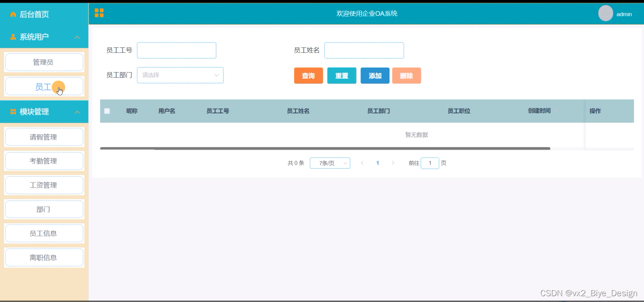This screenshot has height=302, width=644.
Task: Open 后台首页 in the sidebar
Action: (x=34, y=14)
